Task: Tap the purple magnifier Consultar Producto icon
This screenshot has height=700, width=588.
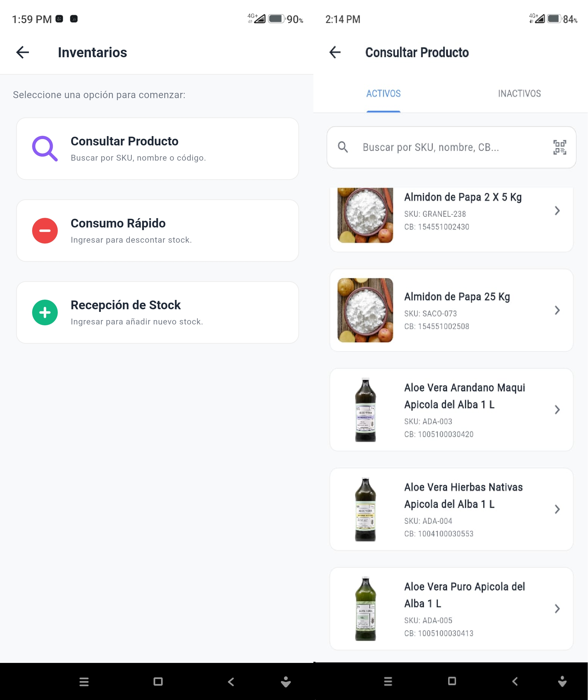Action: coord(45,148)
